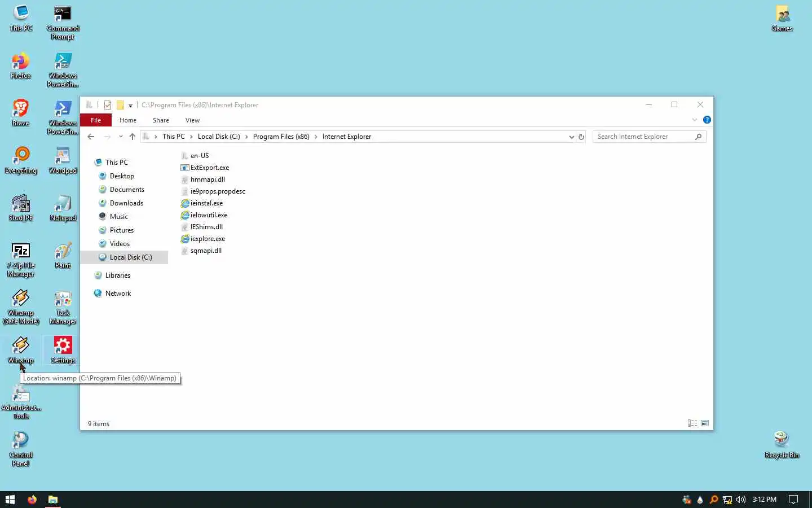Open Task Manager desktop shortcut
Viewport: 812px width, 508px height.
(x=63, y=307)
